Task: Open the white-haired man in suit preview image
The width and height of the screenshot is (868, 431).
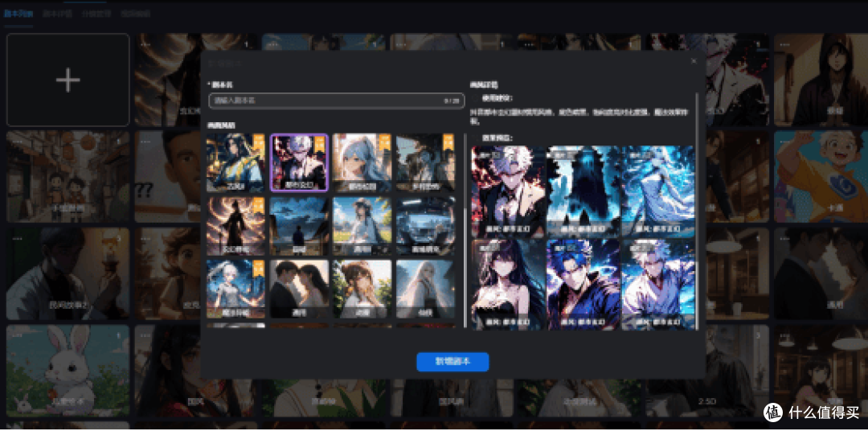Action: 508,191
